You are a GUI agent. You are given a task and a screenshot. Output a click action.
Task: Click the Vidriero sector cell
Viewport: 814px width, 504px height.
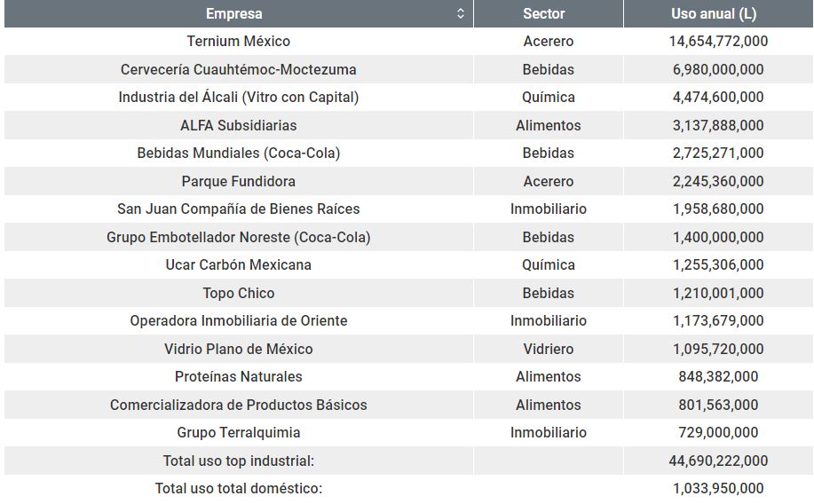(x=548, y=349)
